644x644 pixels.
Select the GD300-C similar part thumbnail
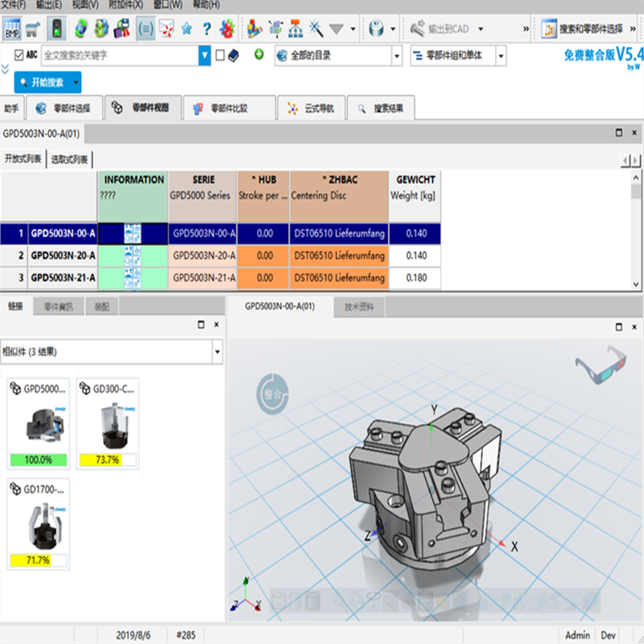point(108,423)
